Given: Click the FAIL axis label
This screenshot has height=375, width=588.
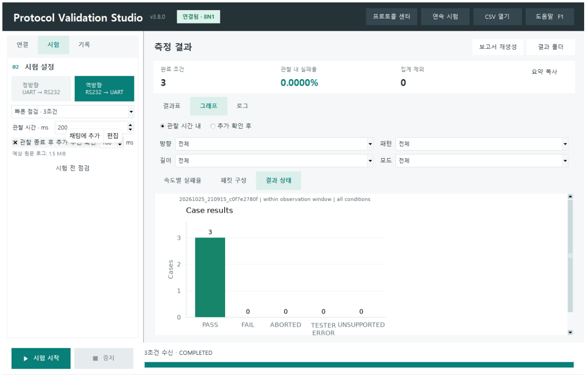Looking at the screenshot, I should 248,325.
